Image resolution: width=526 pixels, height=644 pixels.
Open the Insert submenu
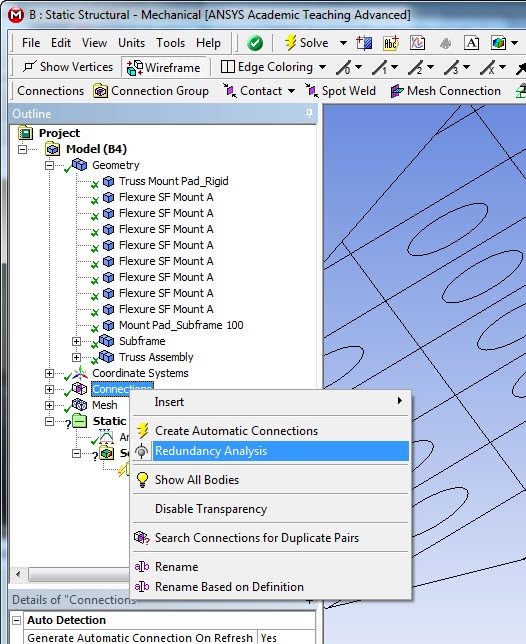click(x=271, y=402)
